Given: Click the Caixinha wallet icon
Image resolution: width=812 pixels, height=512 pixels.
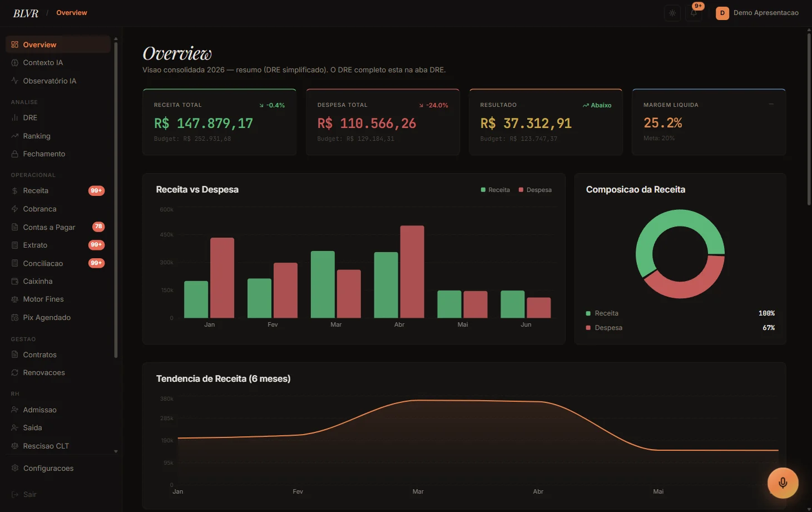Looking at the screenshot, I should pyautogui.click(x=15, y=281).
